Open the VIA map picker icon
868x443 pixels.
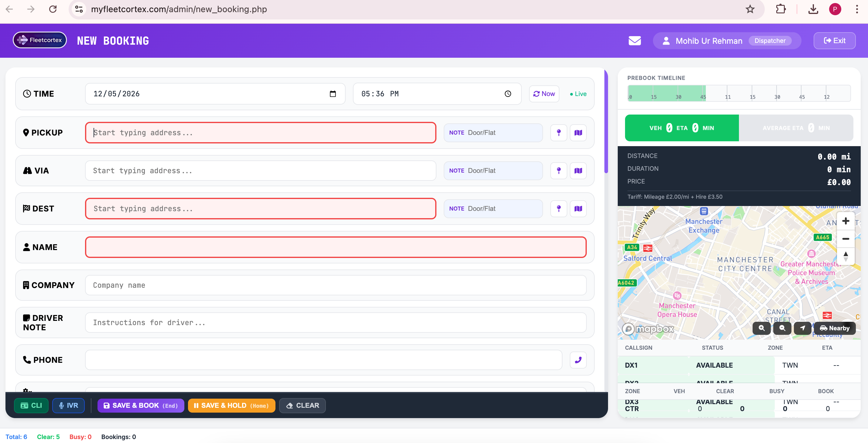pos(578,170)
